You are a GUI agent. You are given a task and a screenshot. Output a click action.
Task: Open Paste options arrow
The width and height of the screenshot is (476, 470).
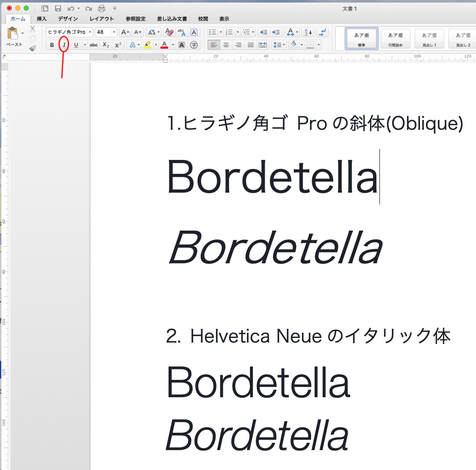point(22,33)
